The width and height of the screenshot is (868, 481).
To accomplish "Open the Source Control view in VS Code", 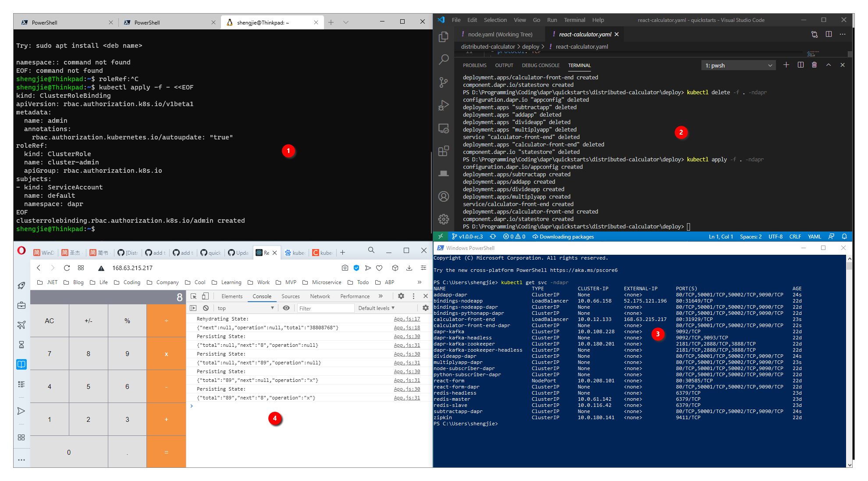I will (x=444, y=82).
